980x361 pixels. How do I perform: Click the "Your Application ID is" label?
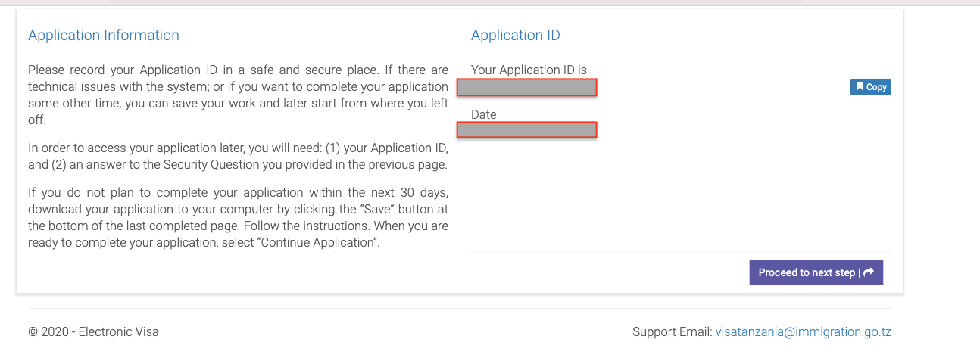click(529, 70)
